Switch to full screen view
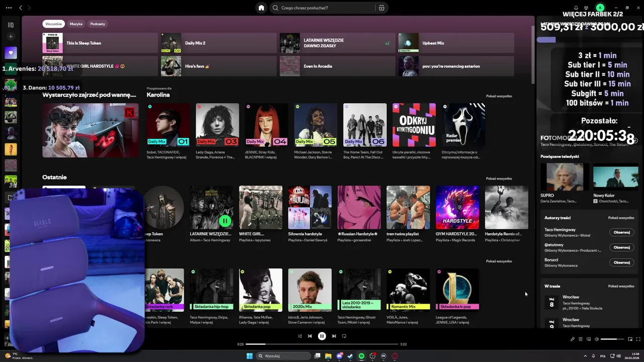 click(x=638, y=339)
